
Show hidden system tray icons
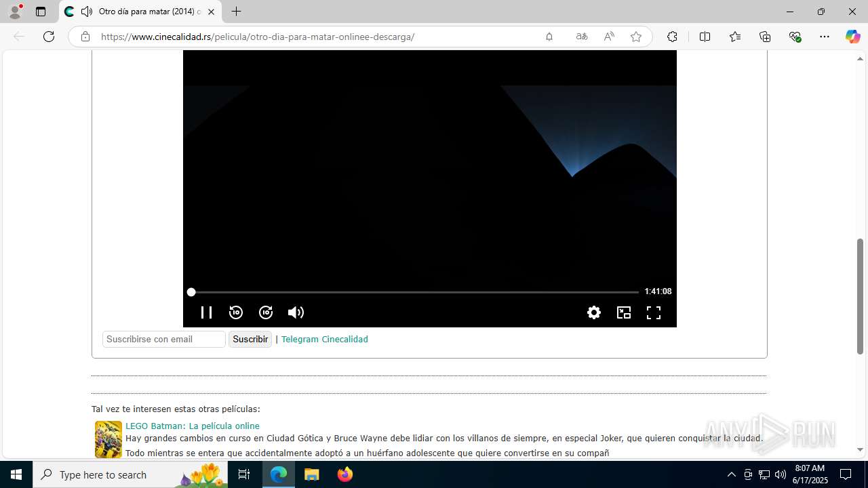[731, 474]
